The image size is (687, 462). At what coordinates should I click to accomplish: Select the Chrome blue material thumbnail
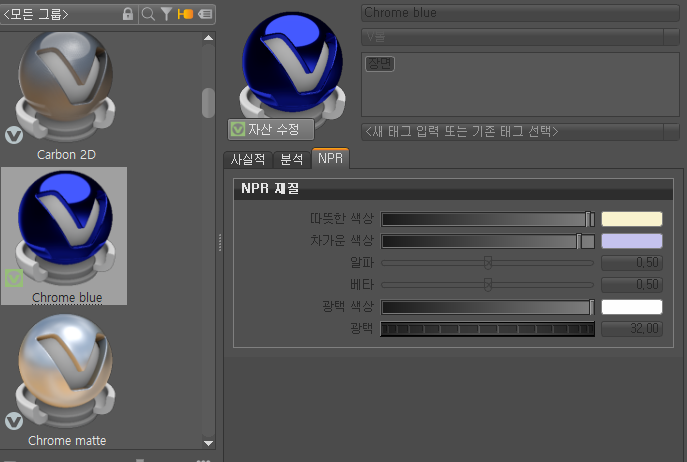(x=65, y=229)
